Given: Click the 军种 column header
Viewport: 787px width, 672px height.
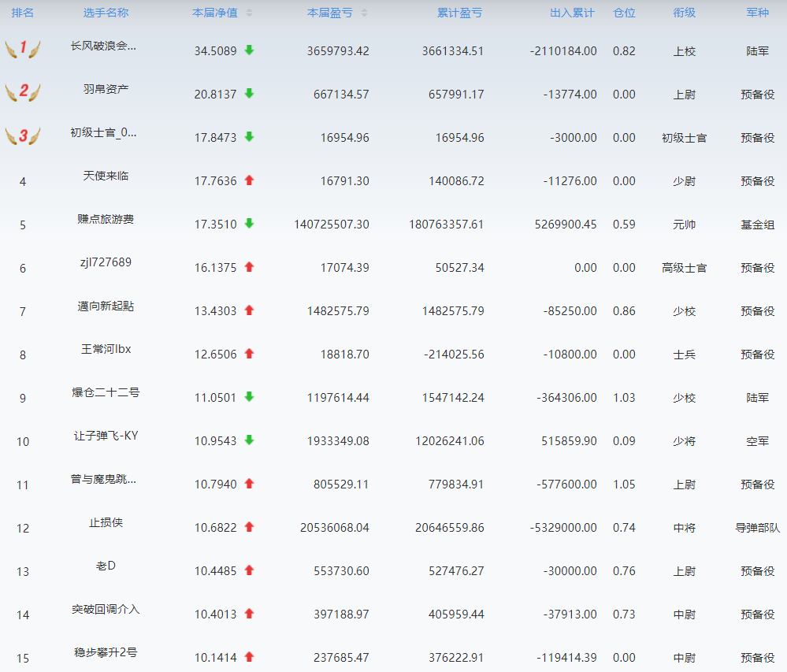Looking at the screenshot, I should pos(757,13).
